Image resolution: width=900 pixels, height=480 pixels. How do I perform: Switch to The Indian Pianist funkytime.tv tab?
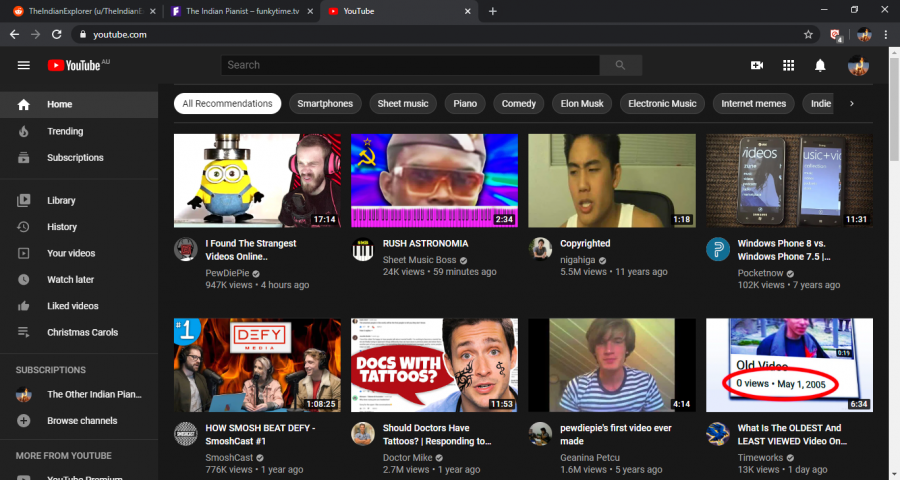click(x=242, y=11)
